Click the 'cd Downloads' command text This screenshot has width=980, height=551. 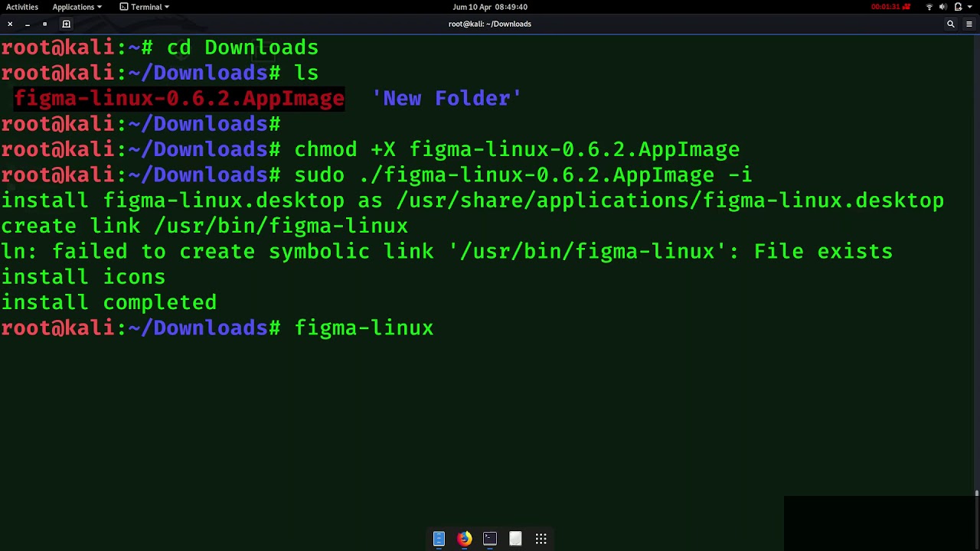pos(243,47)
